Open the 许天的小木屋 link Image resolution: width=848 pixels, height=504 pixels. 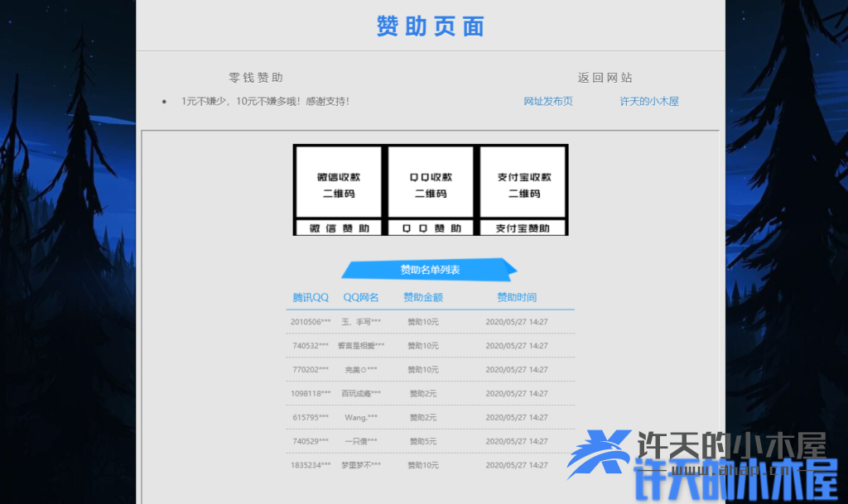point(649,102)
